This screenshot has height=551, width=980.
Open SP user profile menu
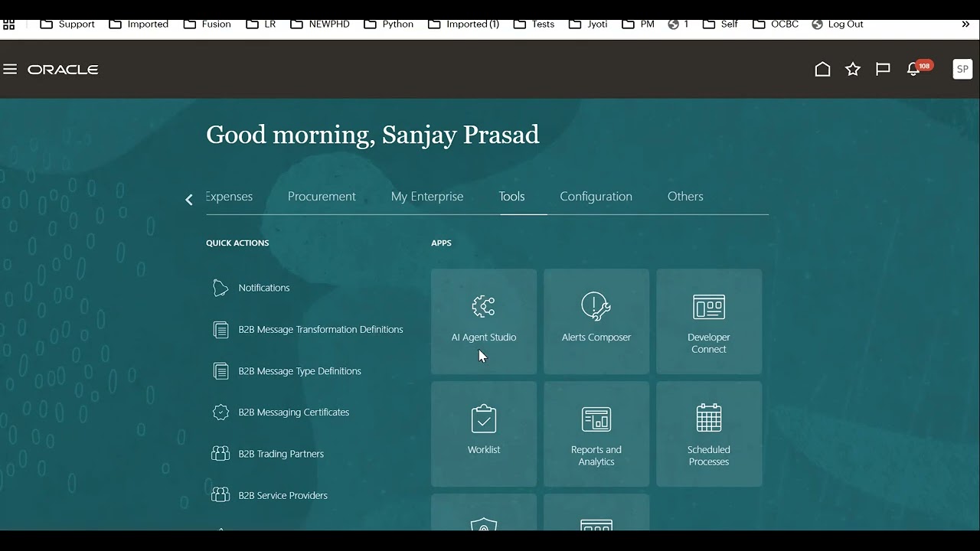pos(962,69)
